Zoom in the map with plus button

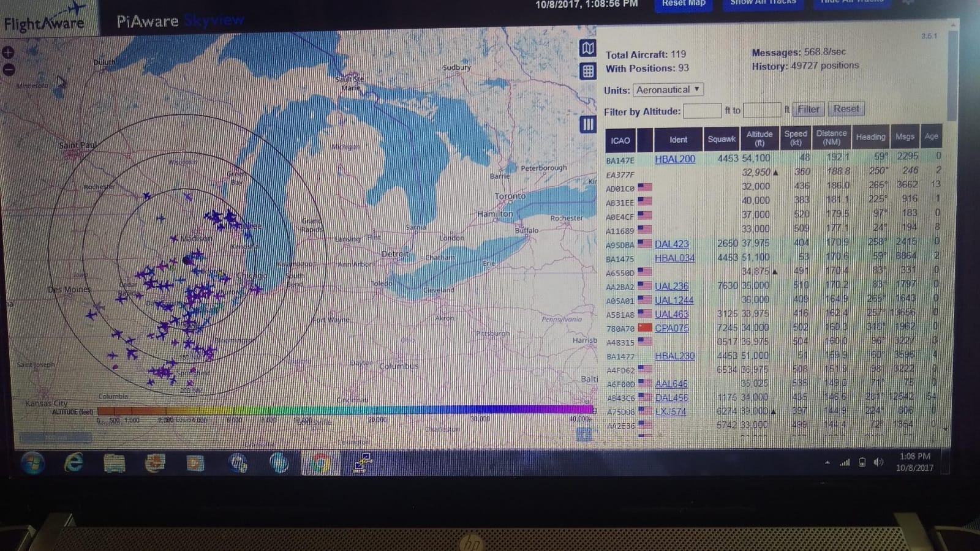pos(8,53)
